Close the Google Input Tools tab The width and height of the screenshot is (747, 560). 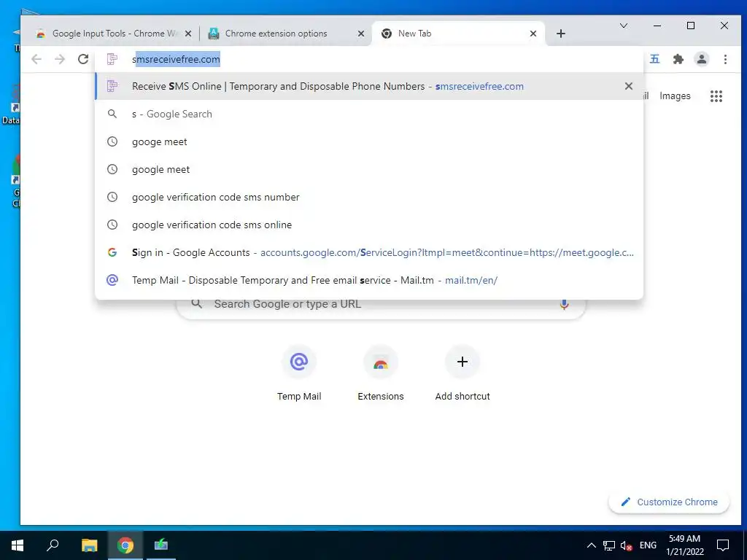coord(188,34)
